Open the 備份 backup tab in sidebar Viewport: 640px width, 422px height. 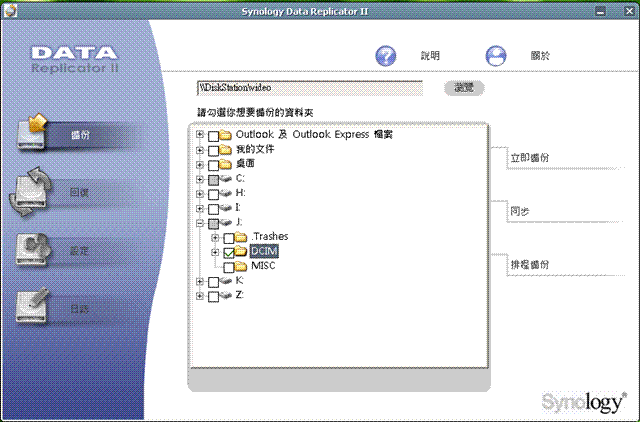[80, 135]
